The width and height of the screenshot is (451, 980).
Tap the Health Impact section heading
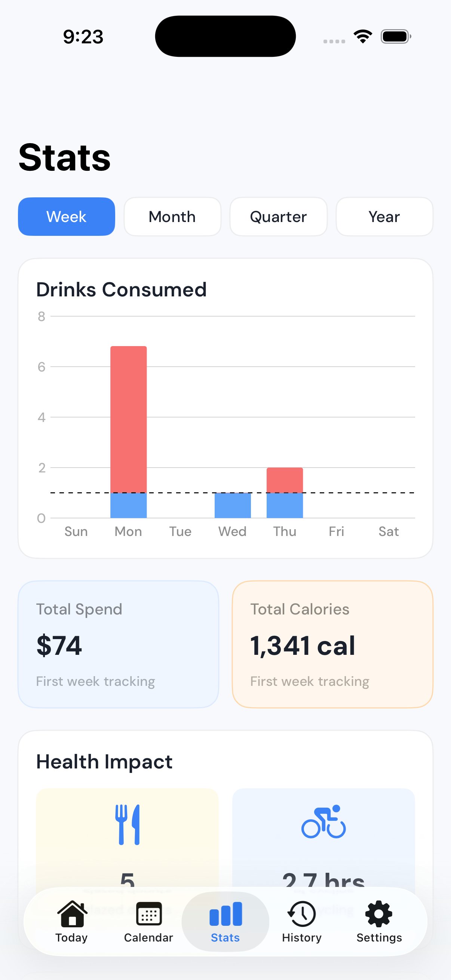(x=104, y=762)
